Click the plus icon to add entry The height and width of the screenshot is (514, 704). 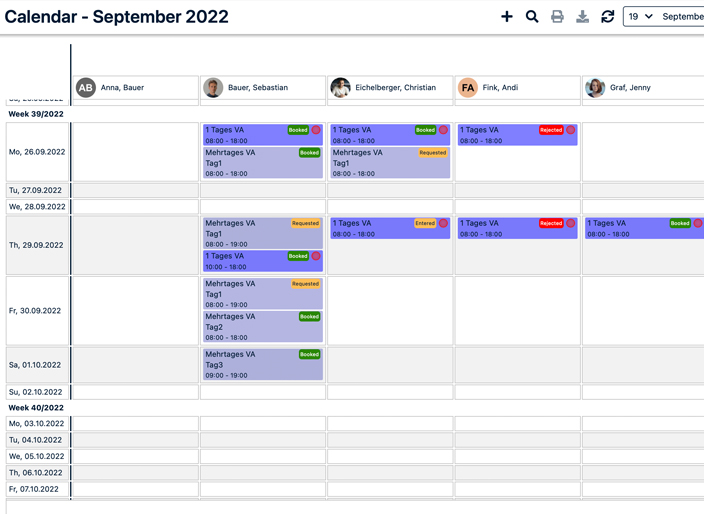coord(507,17)
